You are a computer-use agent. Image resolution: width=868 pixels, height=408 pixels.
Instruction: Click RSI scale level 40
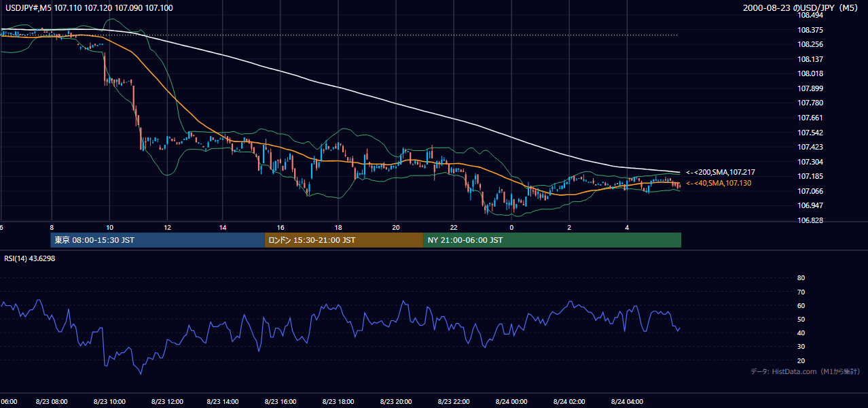pyautogui.click(x=801, y=333)
